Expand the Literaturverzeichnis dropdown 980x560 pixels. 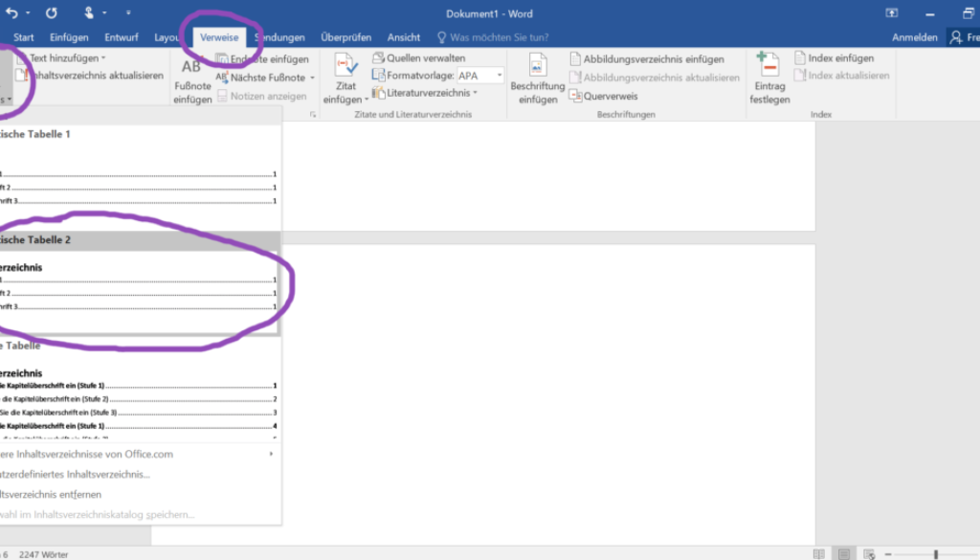point(425,93)
